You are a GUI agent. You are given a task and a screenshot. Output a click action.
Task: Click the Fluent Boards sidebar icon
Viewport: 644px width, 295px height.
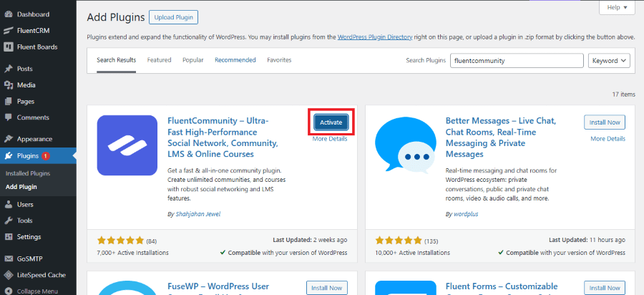tap(8, 47)
